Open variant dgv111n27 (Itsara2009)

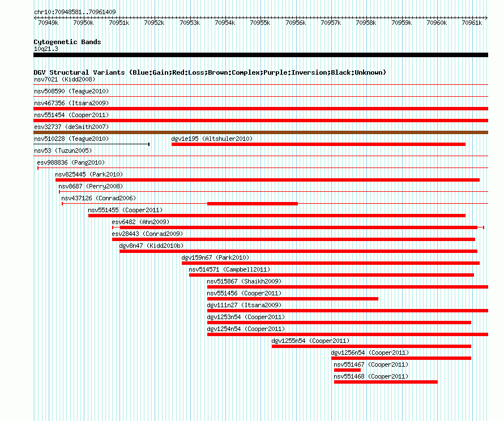244,305
